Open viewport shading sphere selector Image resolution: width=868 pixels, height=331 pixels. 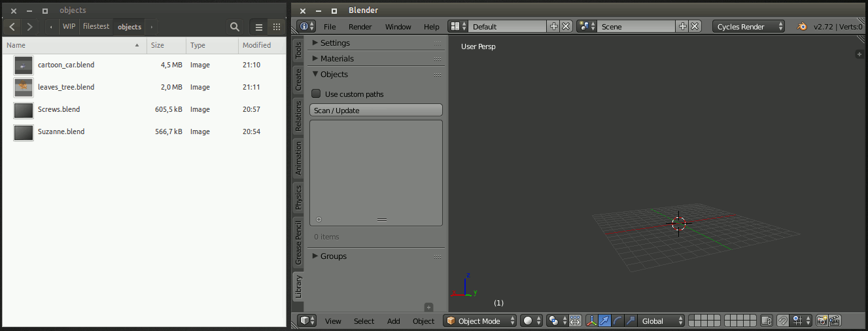tap(532, 321)
